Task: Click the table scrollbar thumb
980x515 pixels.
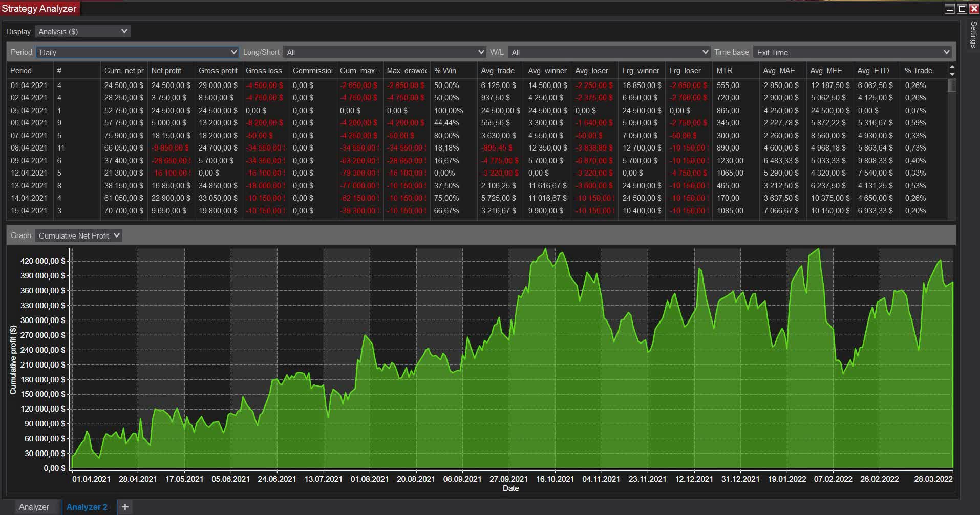Action: pyautogui.click(x=952, y=85)
